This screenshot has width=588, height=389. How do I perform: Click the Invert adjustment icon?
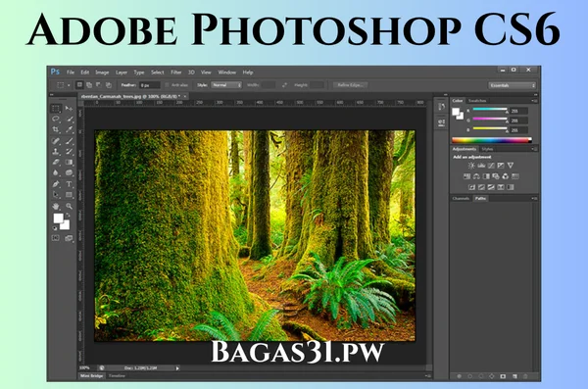coord(471,187)
